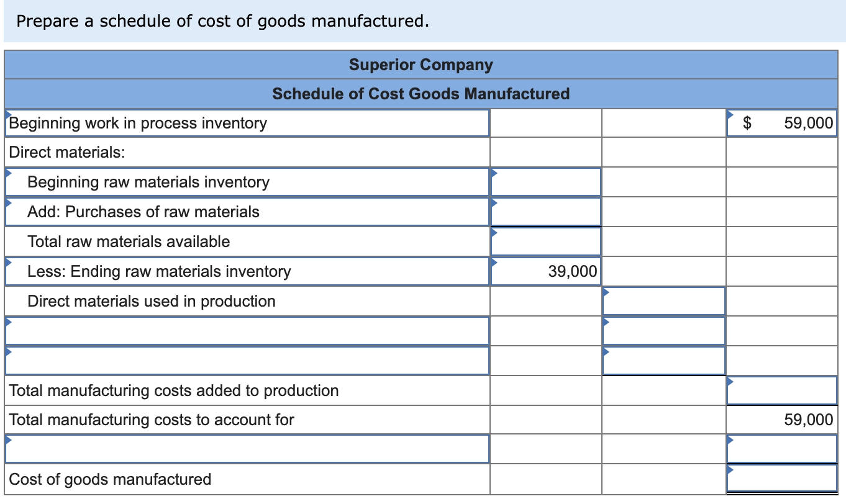
Task: Select the Total manufacturing costs to account for label
Action: 152,420
